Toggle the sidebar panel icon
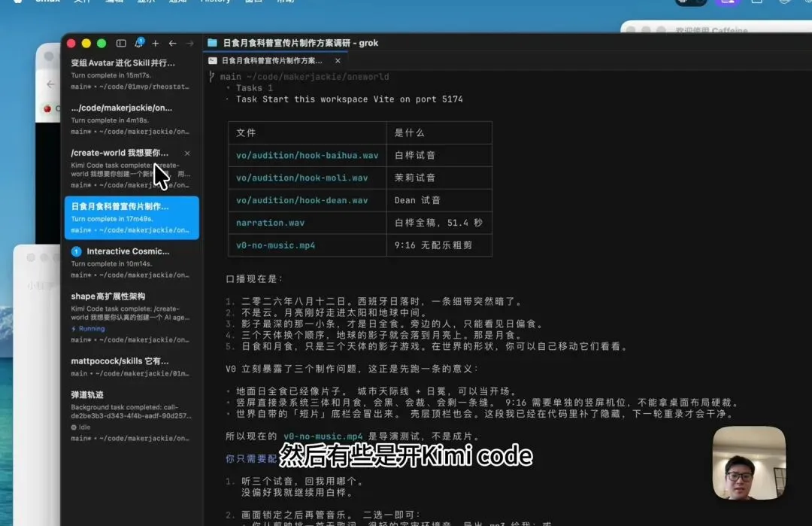812x526 pixels. click(x=121, y=43)
